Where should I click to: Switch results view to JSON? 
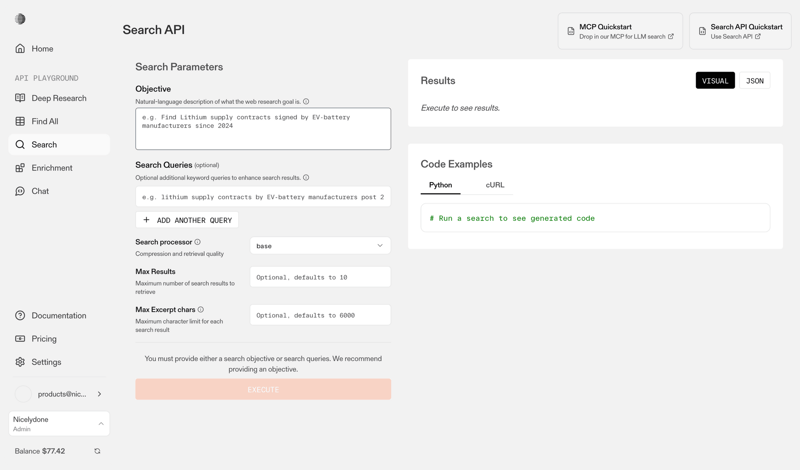point(755,81)
